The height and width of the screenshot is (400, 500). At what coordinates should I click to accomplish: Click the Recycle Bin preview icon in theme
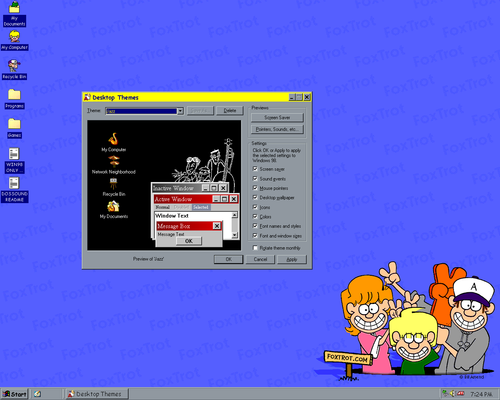[x=114, y=183]
